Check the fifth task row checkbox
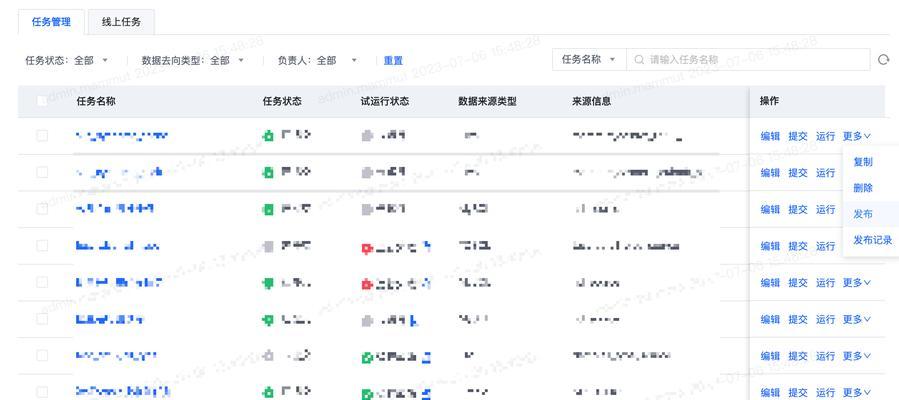The image size is (899, 400). pyautogui.click(x=42, y=283)
